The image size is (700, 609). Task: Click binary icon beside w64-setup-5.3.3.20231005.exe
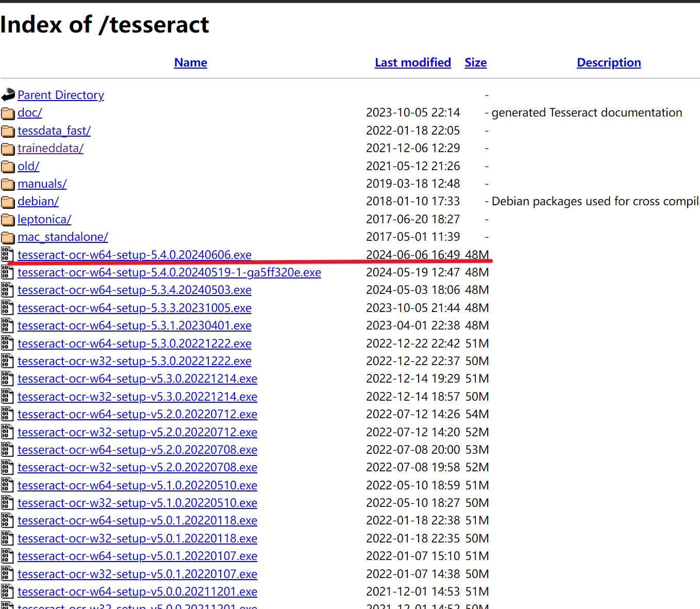pos(7,308)
